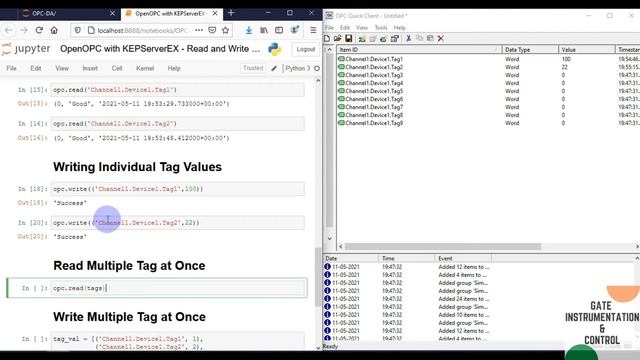Click New Item icon in Quick Client toolbar
The image size is (640, 360).
(383, 38)
